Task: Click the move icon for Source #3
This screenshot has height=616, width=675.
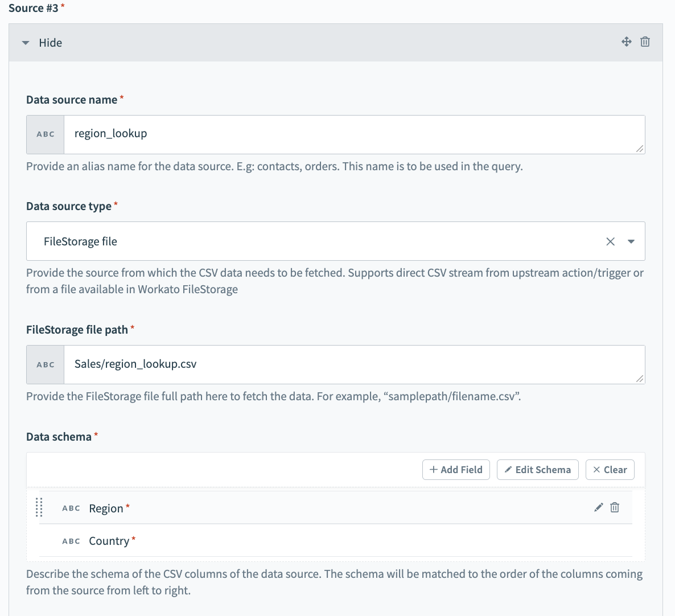Action: pos(626,42)
